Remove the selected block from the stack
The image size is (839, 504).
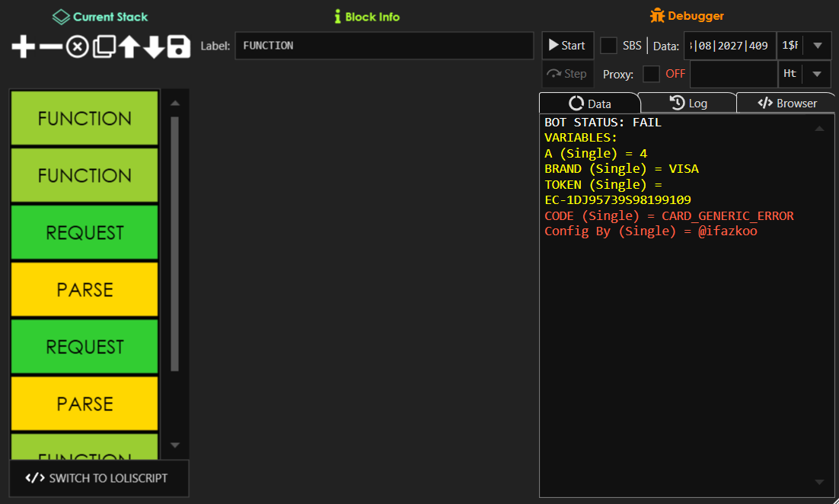tap(50, 46)
